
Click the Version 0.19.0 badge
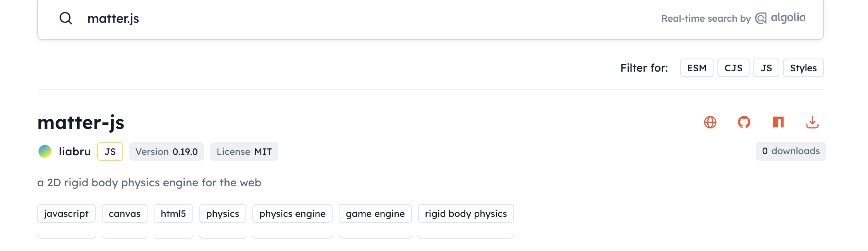[166, 151]
